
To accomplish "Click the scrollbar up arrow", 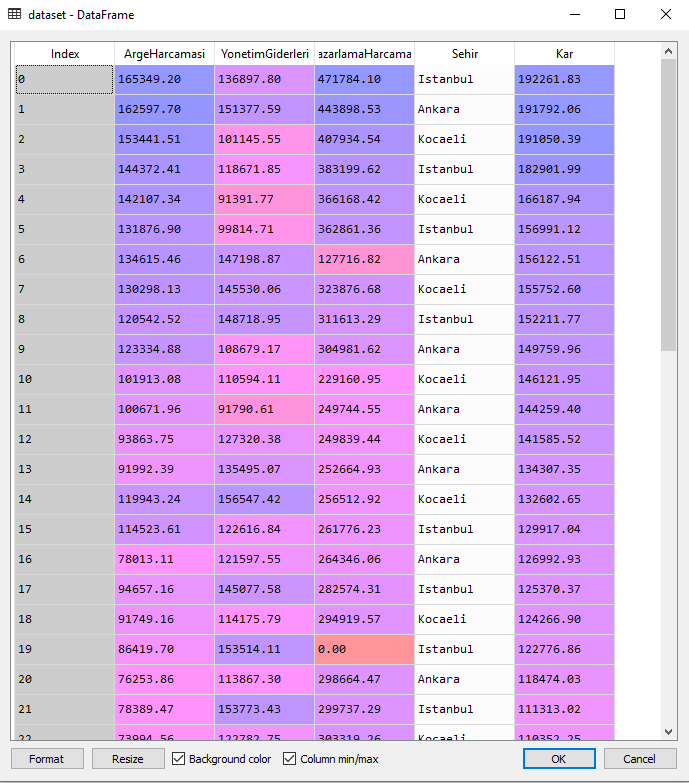I will 668,48.
